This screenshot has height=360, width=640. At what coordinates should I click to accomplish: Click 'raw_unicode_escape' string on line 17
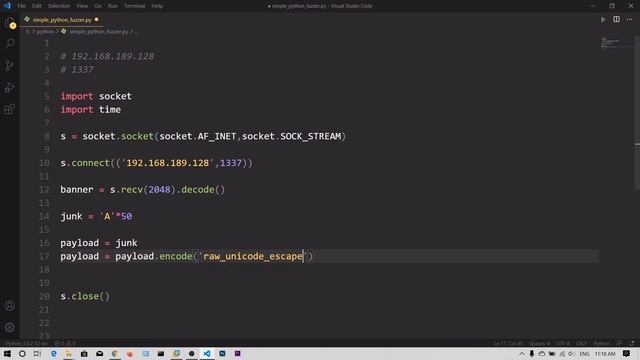pos(253,256)
